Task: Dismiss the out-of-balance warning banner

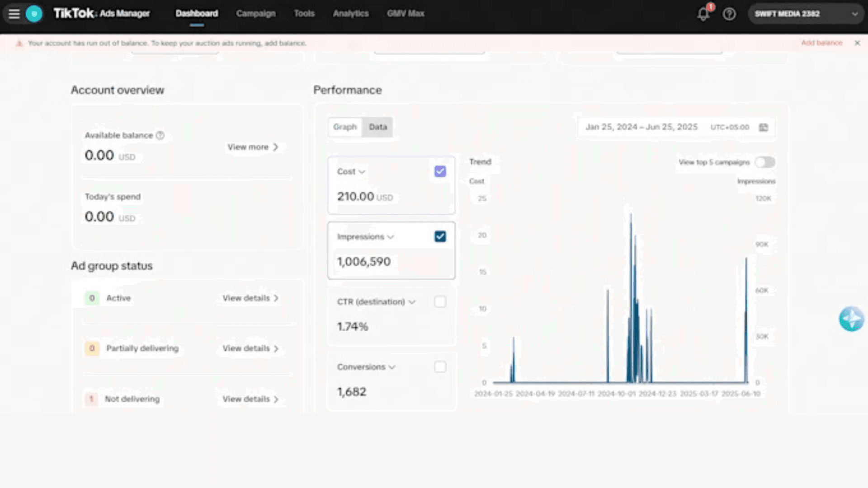Action: [x=857, y=43]
